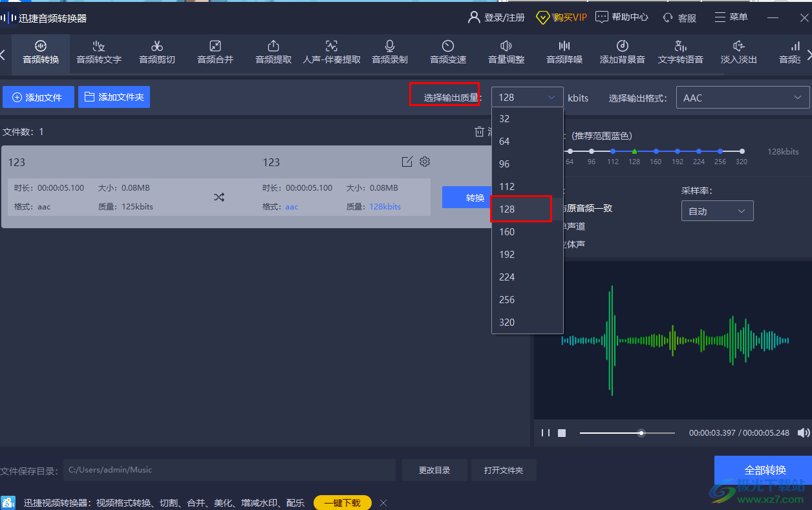Open 购买VIP purchase link
This screenshot has width=812, height=510.
(x=561, y=17)
